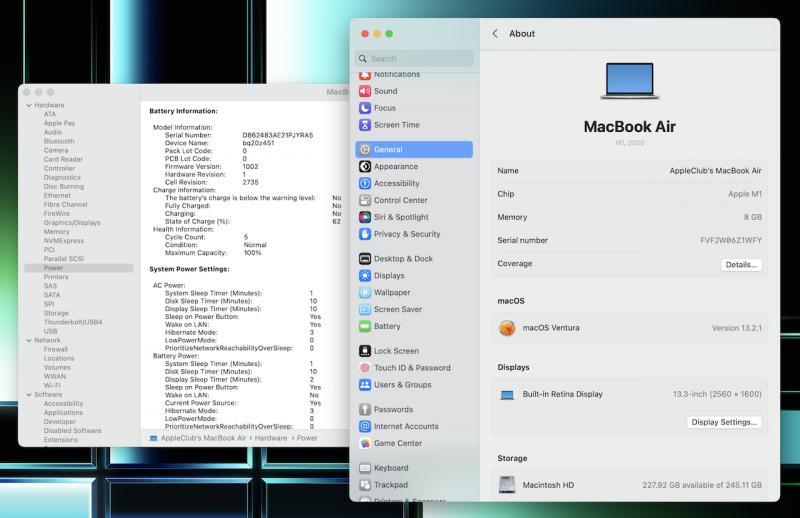Open Trackpad settings icon
The width and height of the screenshot is (800, 518).
[365, 485]
